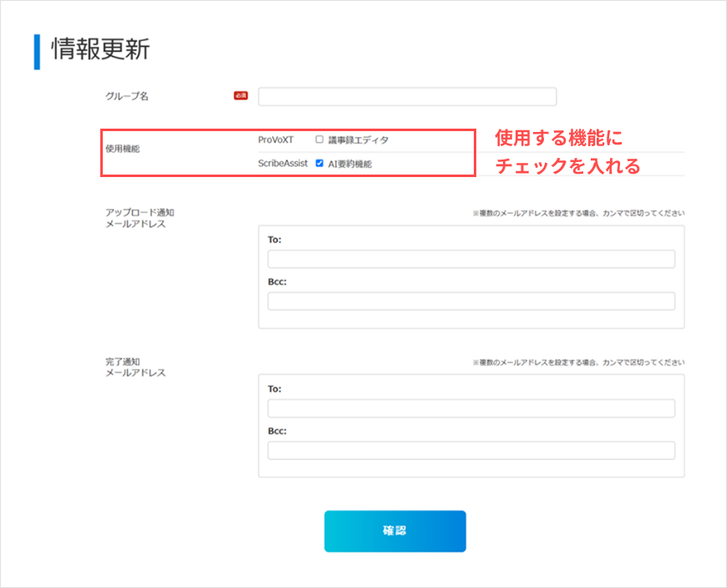Click the AI要約機能 label text
The width and height of the screenshot is (727, 588).
click(x=349, y=165)
